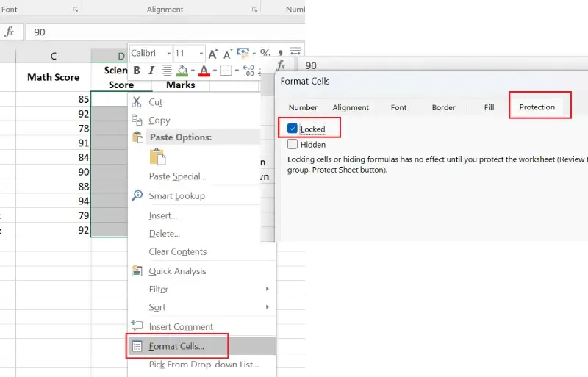
Task: Toggle italic in the mini toolbar
Action: (151, 70)
